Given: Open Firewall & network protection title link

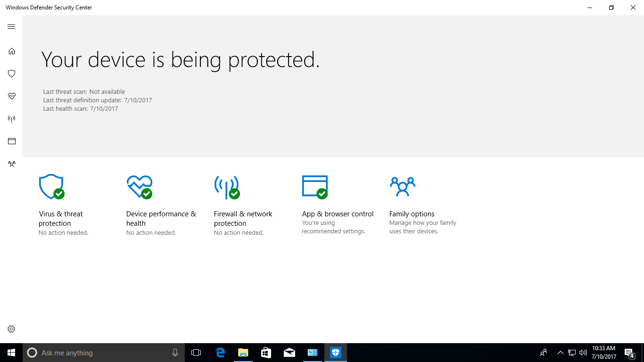Looking at the screenshot, I should [x=243, y=219].
